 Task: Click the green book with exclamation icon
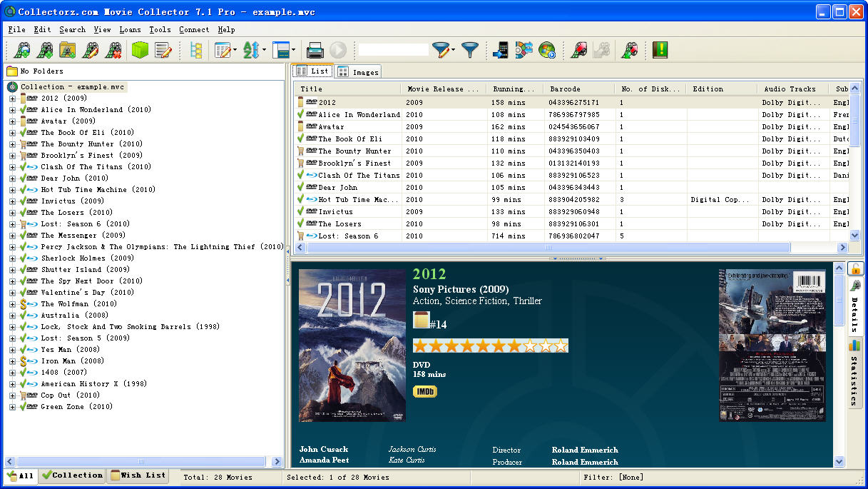(660, 50)
